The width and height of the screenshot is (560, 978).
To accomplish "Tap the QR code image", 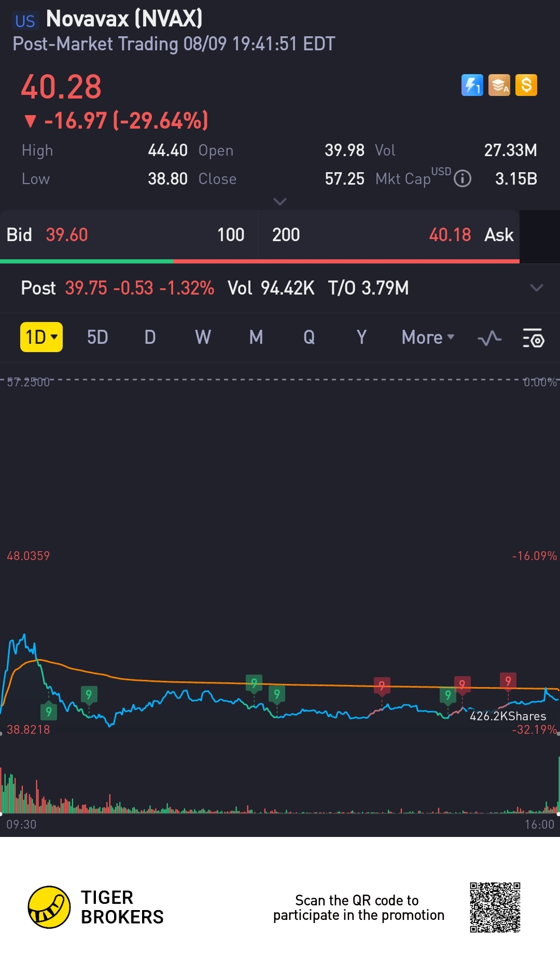I will (x=495, y=907).
